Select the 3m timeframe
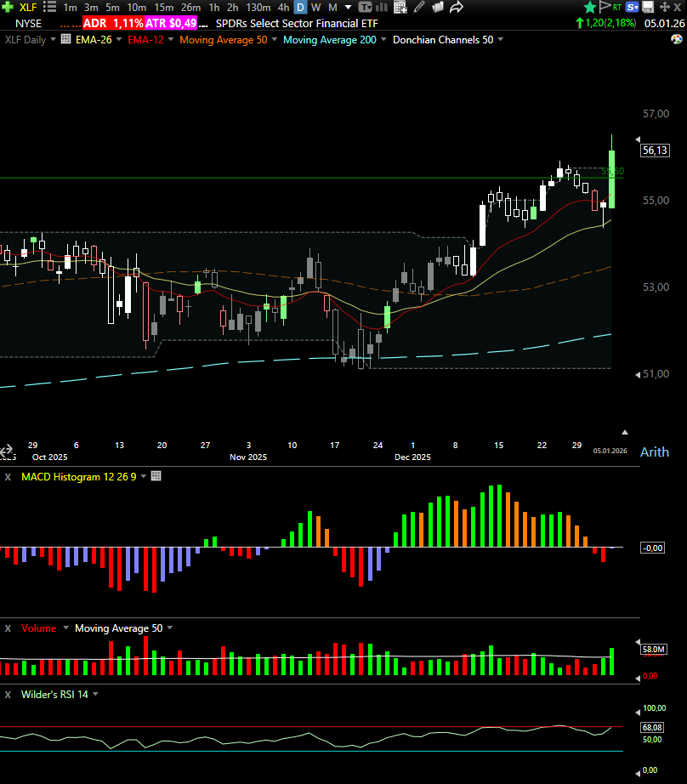The width and height of the screenshot is (687, 784). pos(91,8)
